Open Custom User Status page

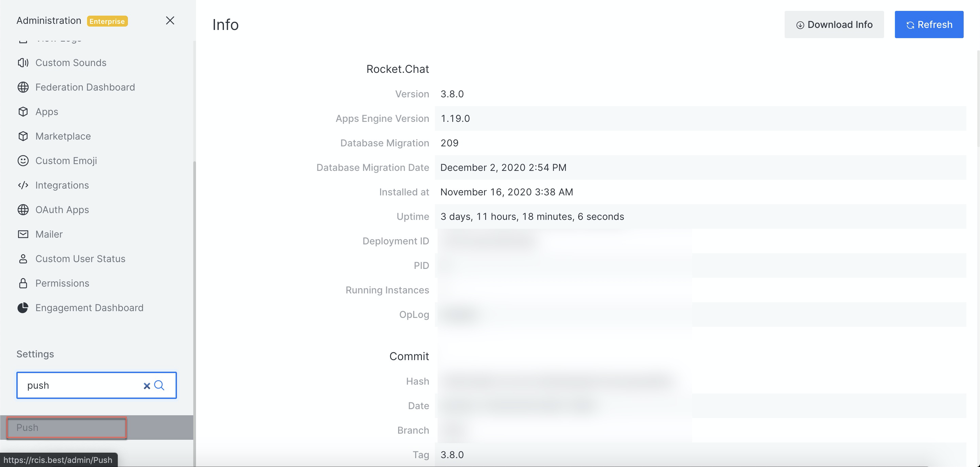tap(80, 259)
